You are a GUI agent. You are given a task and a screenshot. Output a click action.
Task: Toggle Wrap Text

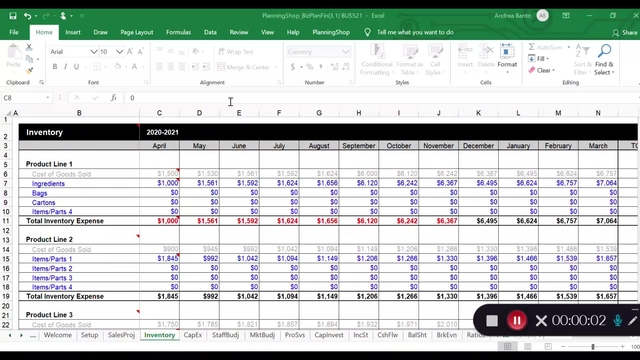point(236,52)
